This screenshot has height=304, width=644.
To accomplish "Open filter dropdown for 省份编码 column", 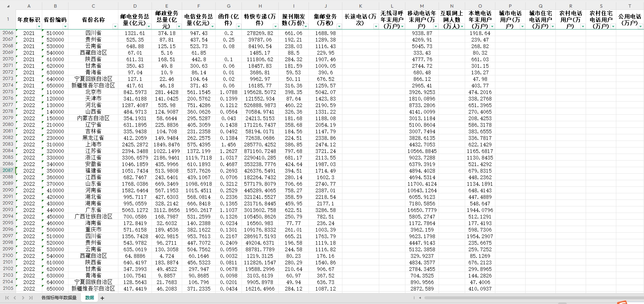I will click(65, 26).
